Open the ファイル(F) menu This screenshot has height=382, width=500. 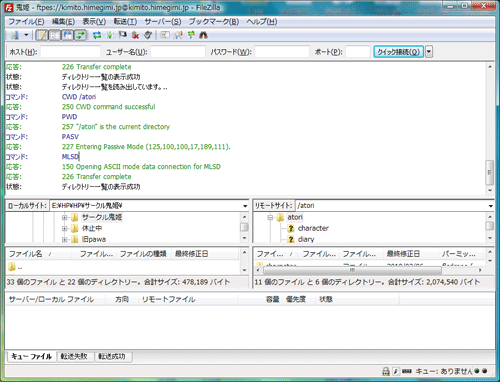click(26, 22)
